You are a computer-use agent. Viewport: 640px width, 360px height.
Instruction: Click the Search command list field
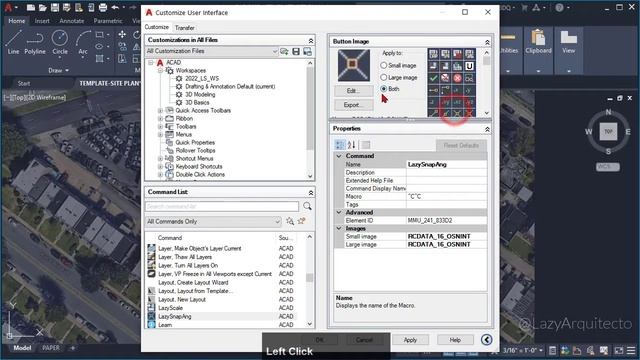click(222, 207)
